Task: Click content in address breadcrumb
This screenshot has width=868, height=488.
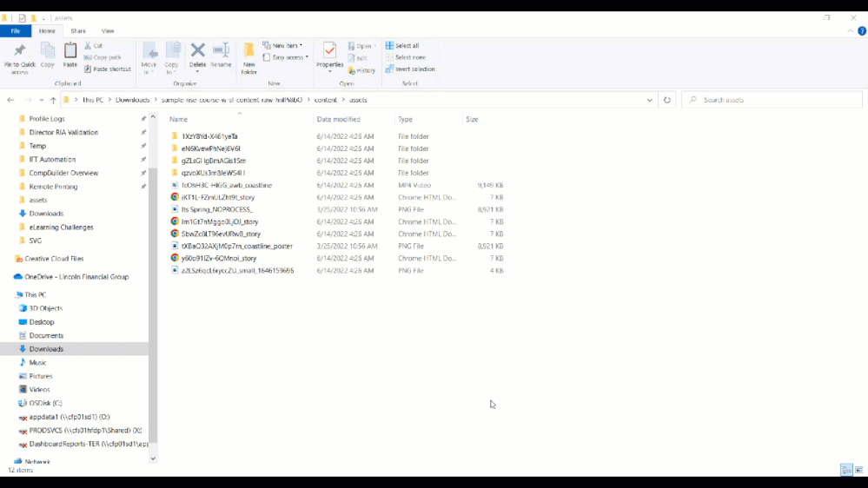Action: click(x=326, y=100)
